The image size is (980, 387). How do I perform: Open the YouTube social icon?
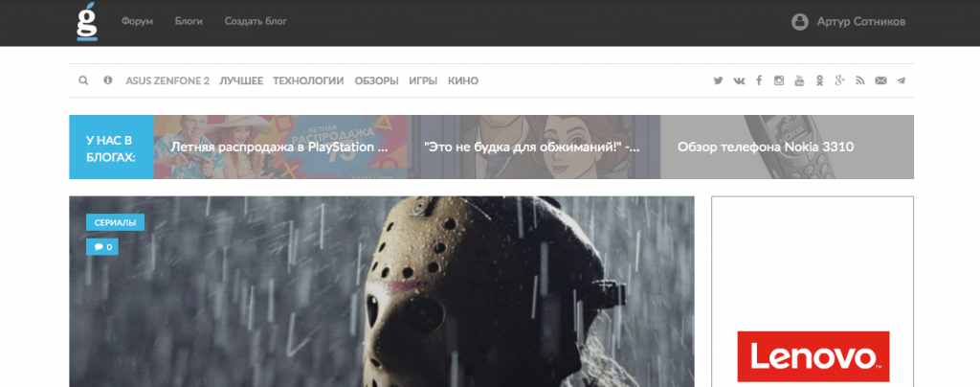click(799, 80)
